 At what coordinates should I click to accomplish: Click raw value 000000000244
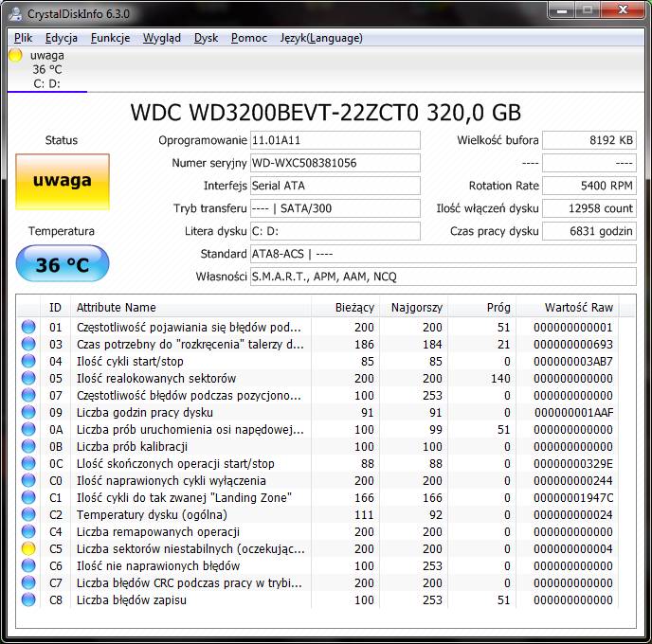pyautogui.click(x=573, y=481)
